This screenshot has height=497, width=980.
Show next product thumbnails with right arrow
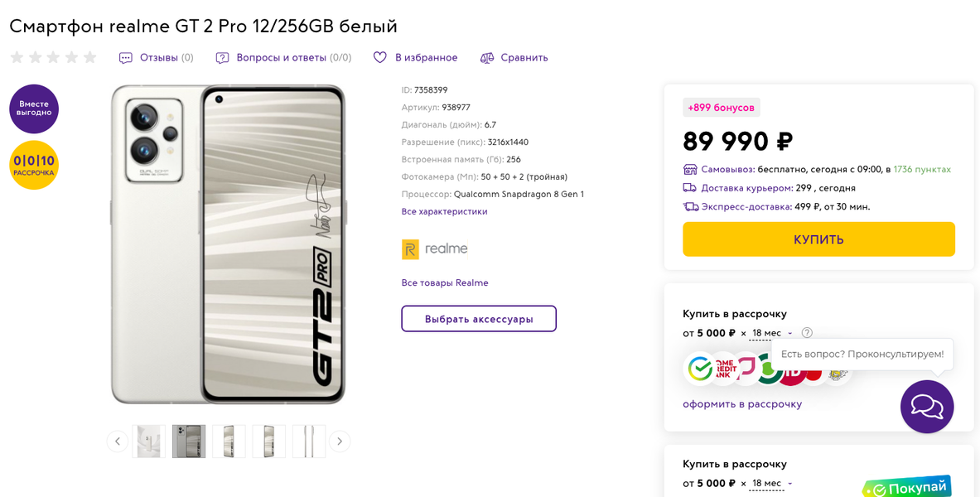tap(340, 442)
